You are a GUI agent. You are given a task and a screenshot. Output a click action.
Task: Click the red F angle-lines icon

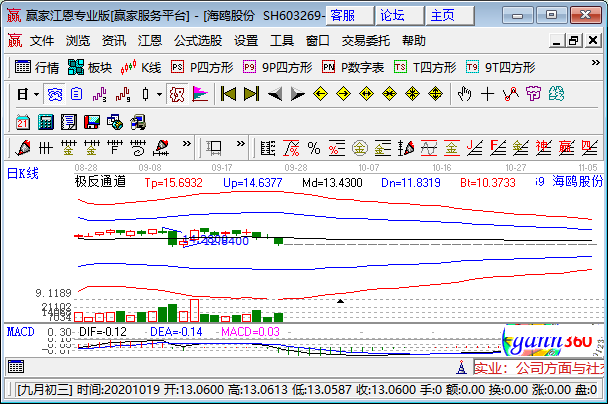[498, 148]
